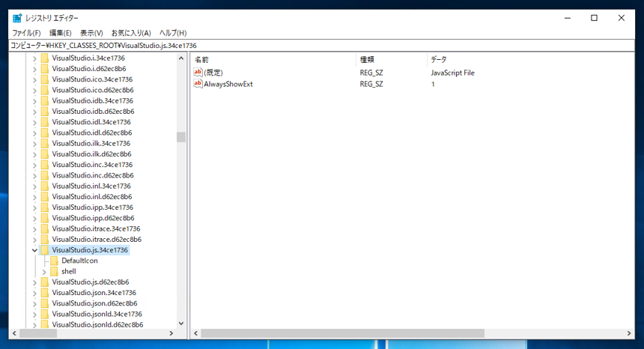Screen dimensions: 644x349
Task: Click folder icon of VisualStudio.itrace.34ce1736
Action: (45, 228)
